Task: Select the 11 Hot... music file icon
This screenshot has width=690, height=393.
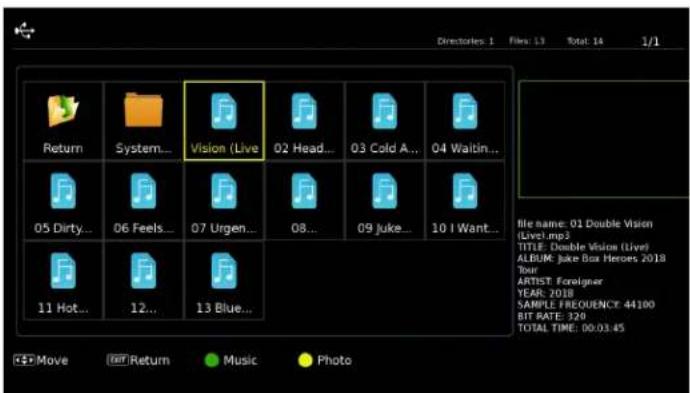Action: (63, 271)
